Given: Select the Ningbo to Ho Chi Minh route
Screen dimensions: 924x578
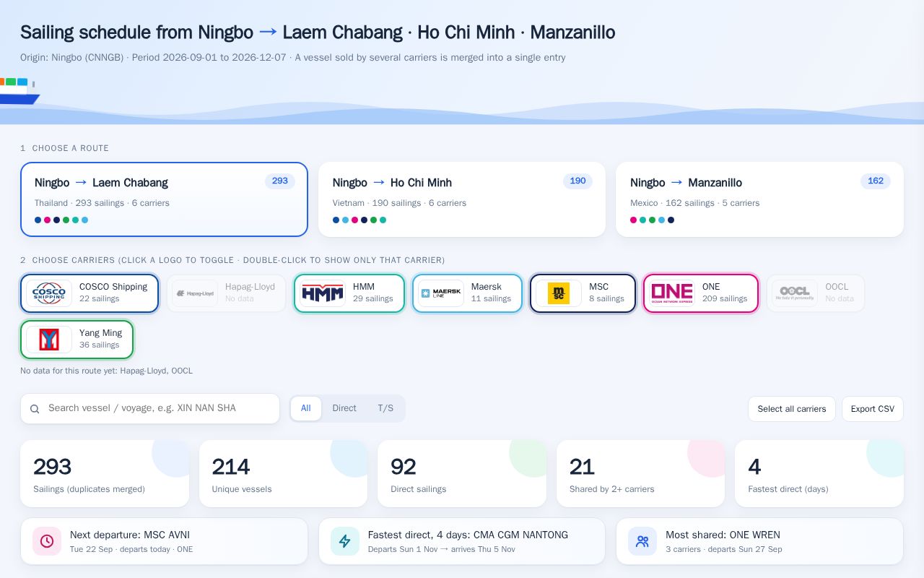Looking at the screenshot, I should click(462, 199).
